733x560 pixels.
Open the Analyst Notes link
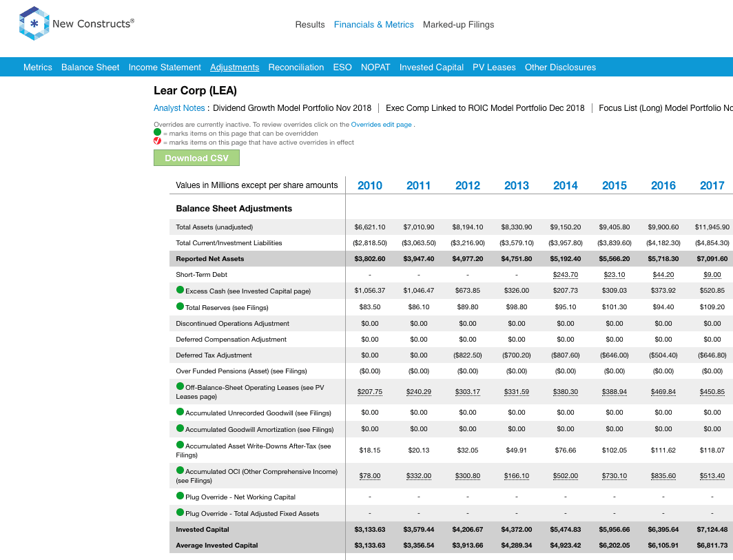179,108
